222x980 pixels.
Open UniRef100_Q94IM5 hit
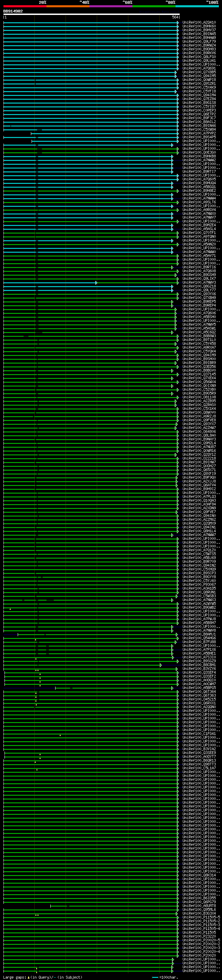click(199, 76)
